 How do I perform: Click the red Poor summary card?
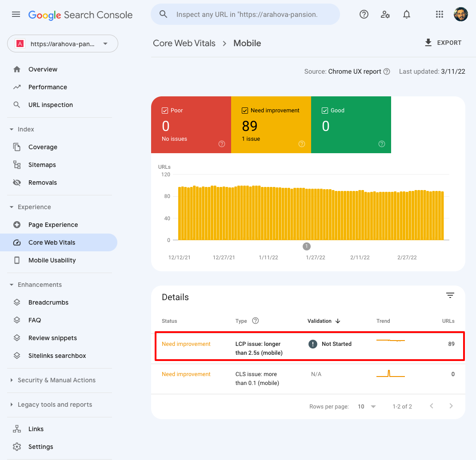191,125
